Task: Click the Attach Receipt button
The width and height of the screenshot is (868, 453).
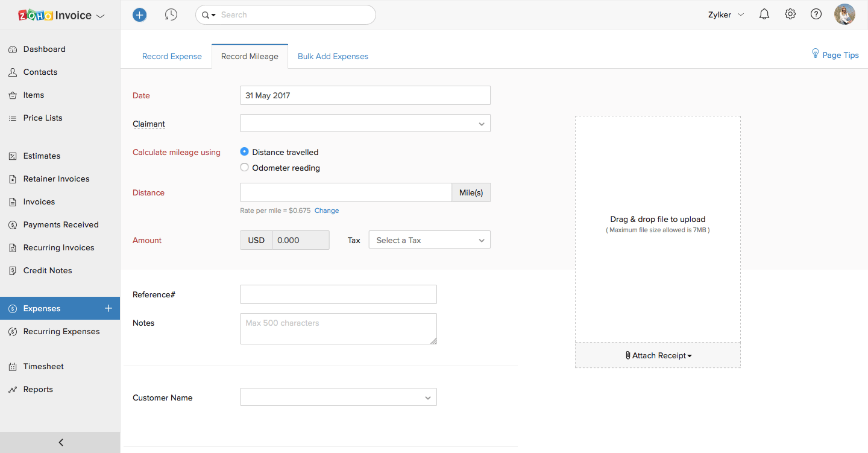Action: point(658,355)
